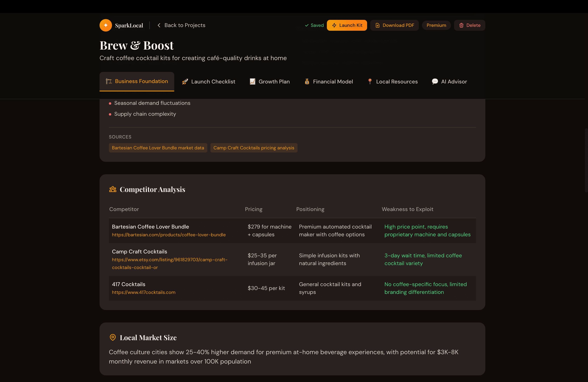This screenshot has height=382, width=588.
Task: Visit the 417 Cocktails website link
Action: pos(143,292)
